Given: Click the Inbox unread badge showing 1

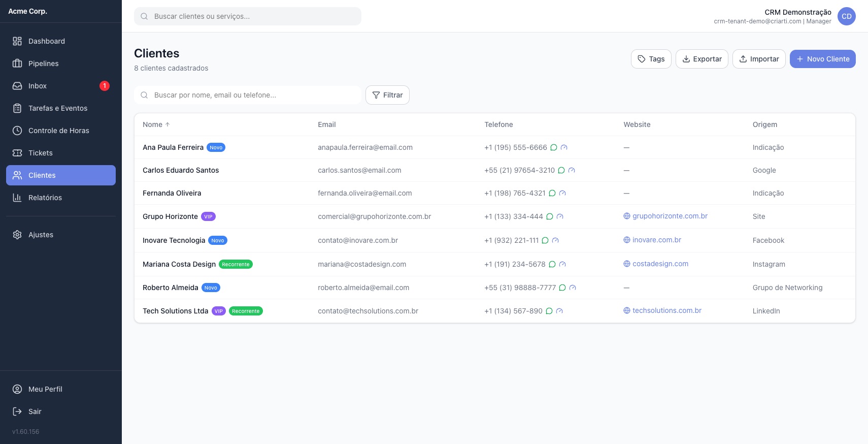Looking at the screenshot, I should coord(105,86).
